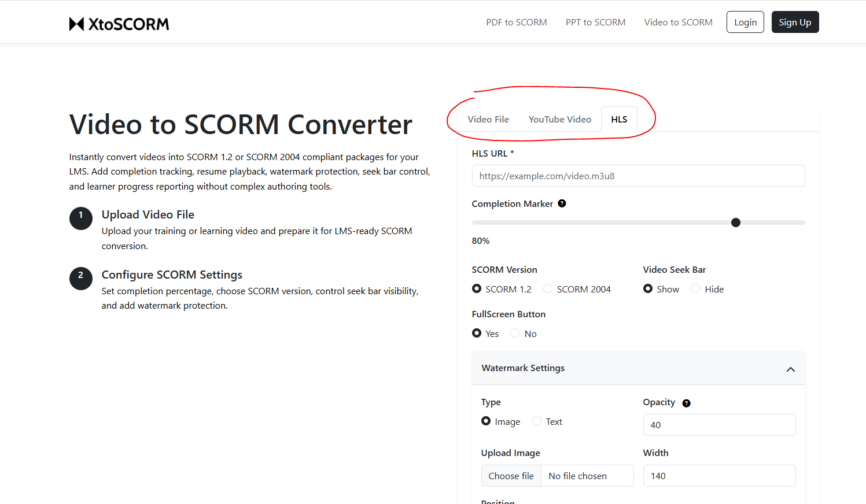Click the Video to SCORM Converter heading
866x504 pixels.
(x=241, y=124)
